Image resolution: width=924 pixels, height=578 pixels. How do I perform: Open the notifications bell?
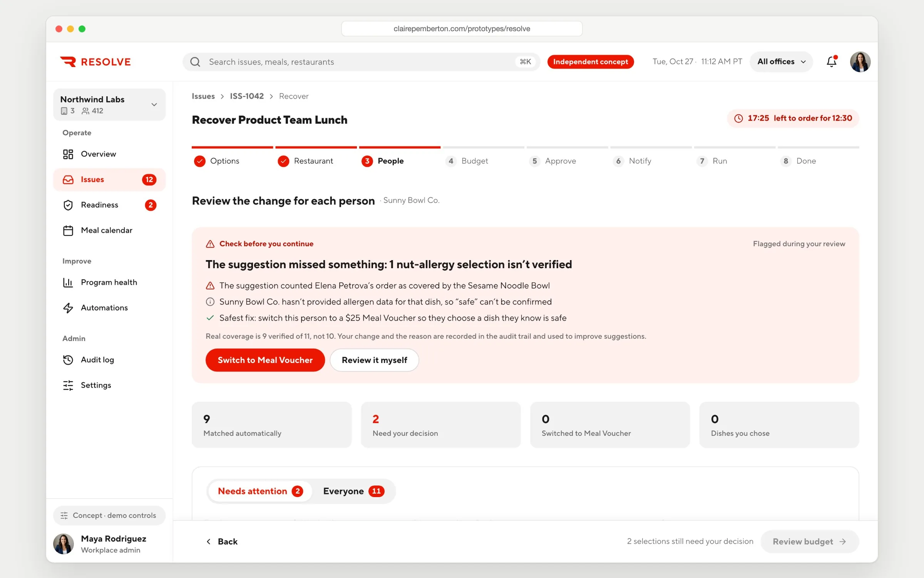pyautogui.click(x=832, y=61)
